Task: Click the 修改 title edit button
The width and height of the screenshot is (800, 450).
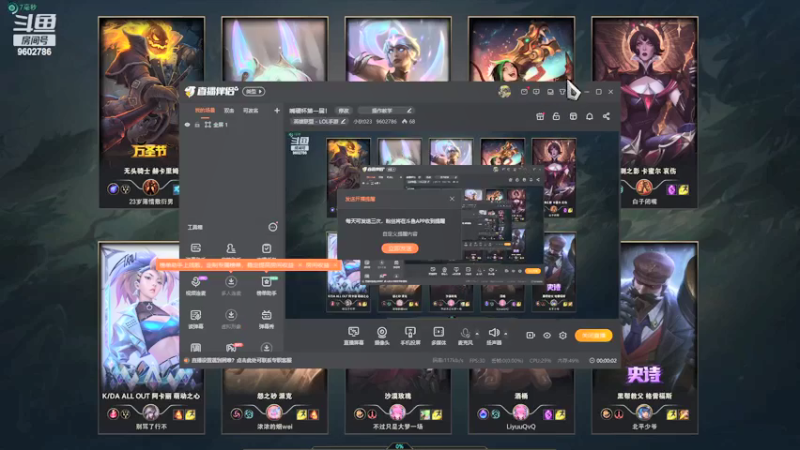Action: (344, 111)
